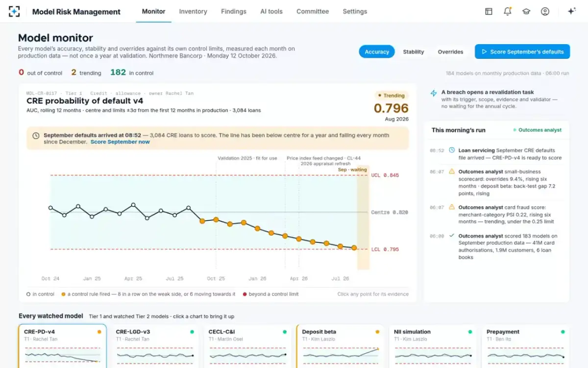Click Score September's defaults button

pos(522,52)
